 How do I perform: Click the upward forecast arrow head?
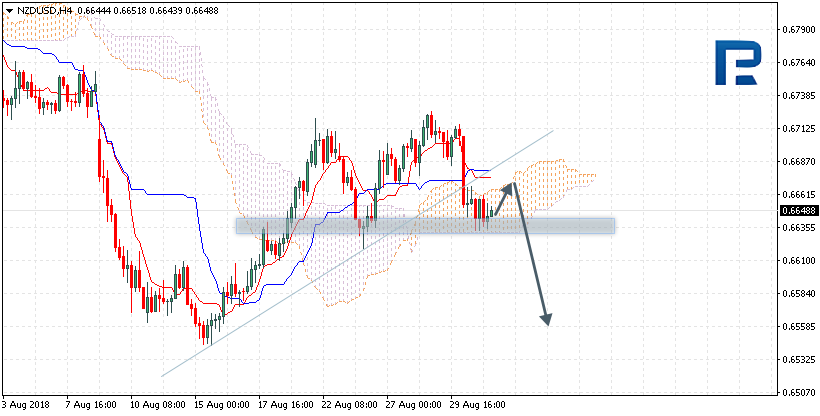pyautogui.click(x=516, y=185)
